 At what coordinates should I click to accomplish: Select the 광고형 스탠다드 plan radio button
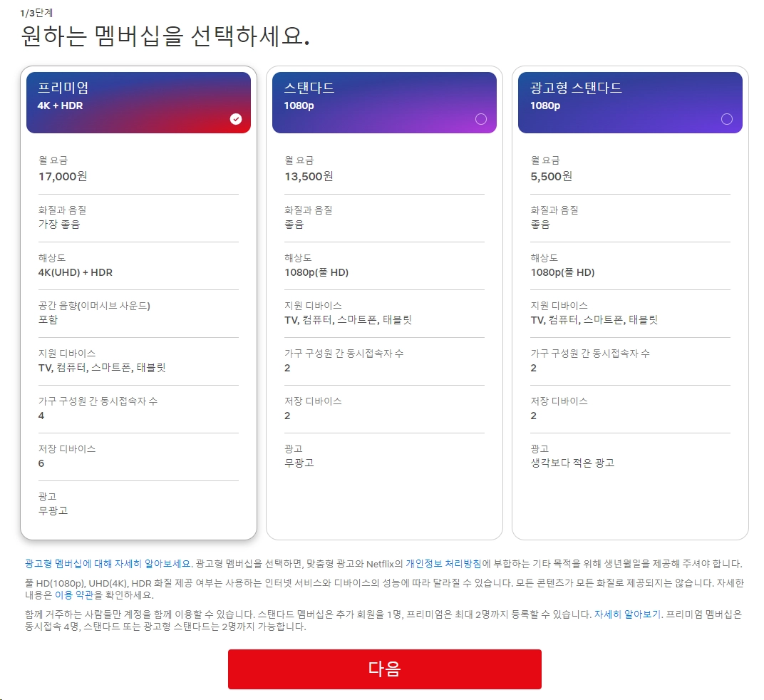(727, 119)
